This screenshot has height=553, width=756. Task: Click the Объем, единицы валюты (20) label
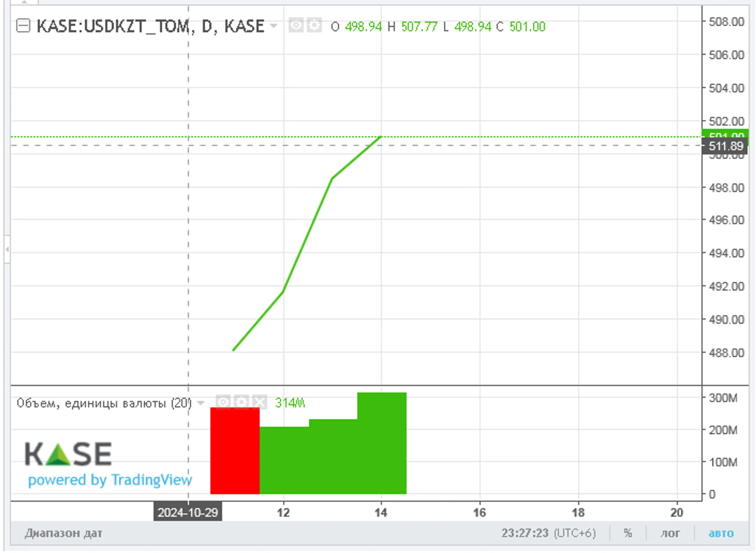pos(104,403)
